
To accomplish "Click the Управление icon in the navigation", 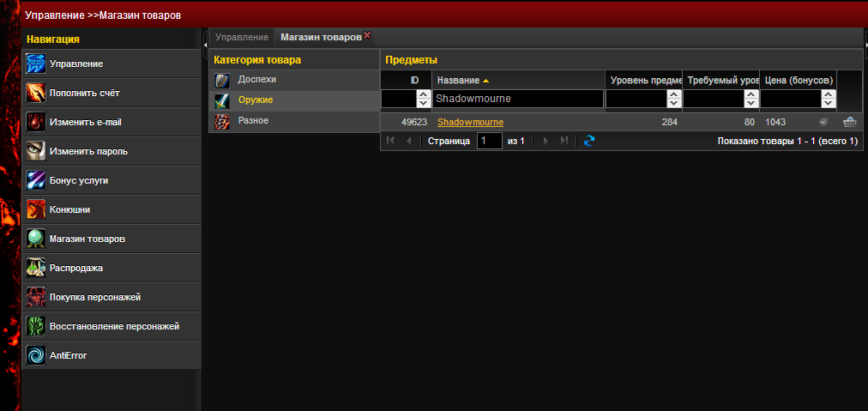I will tap(35, 63).
